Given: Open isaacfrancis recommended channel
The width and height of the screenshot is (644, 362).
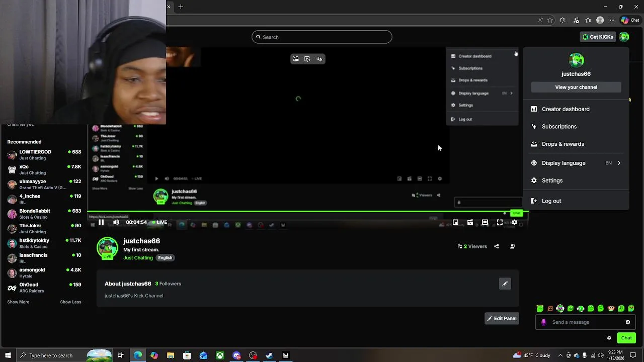Looking at the screenshot, I should point(44,258).
